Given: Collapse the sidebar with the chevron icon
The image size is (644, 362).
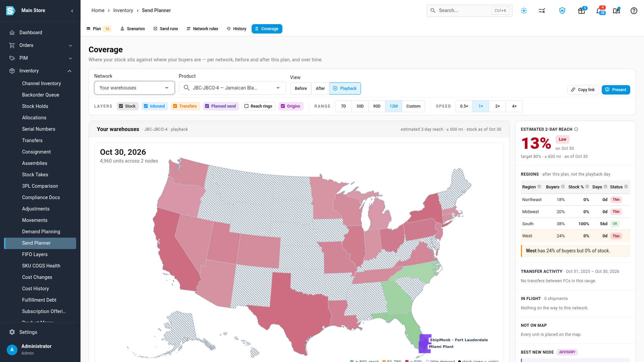Looking at the screenshot, I should pos(72,11).
